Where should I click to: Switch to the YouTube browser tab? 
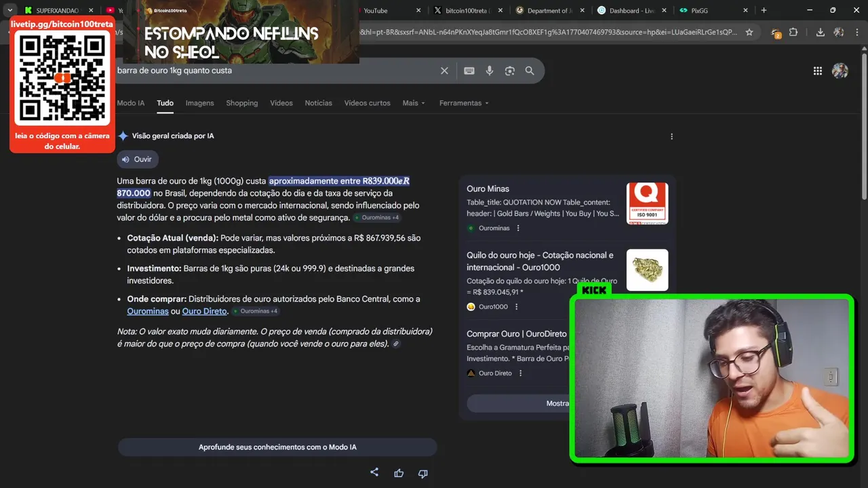(x=375, y=10)
